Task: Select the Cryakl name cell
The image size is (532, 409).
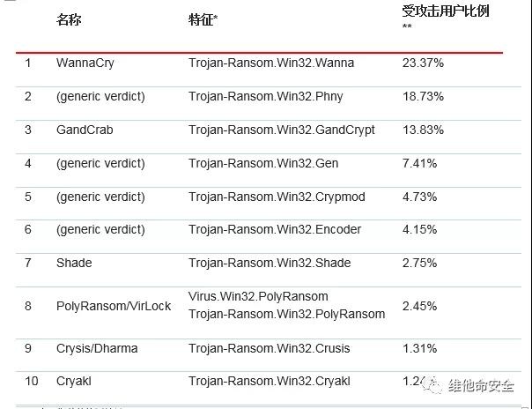Action: pos(74,382)
